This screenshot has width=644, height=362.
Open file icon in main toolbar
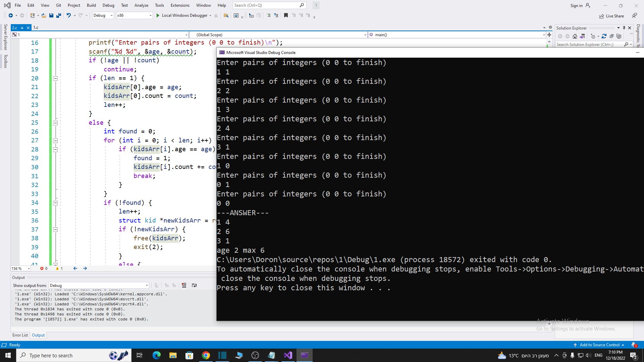pos(44,15)
